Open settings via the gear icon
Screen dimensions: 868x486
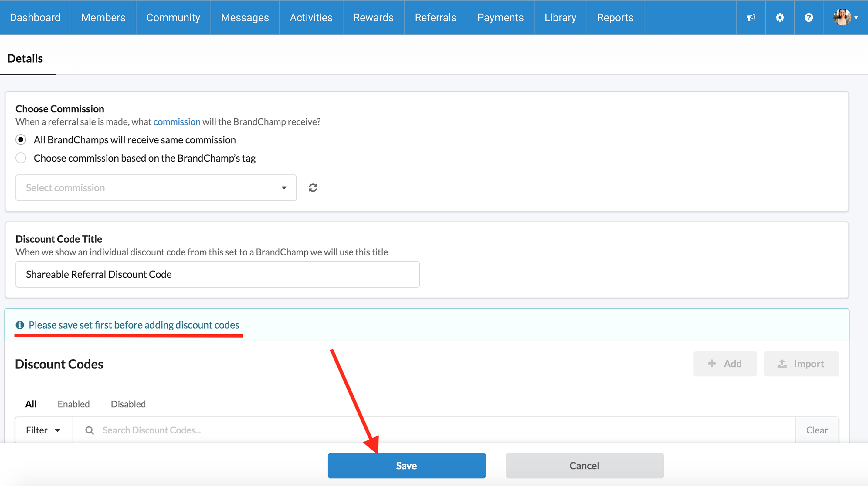780,18
